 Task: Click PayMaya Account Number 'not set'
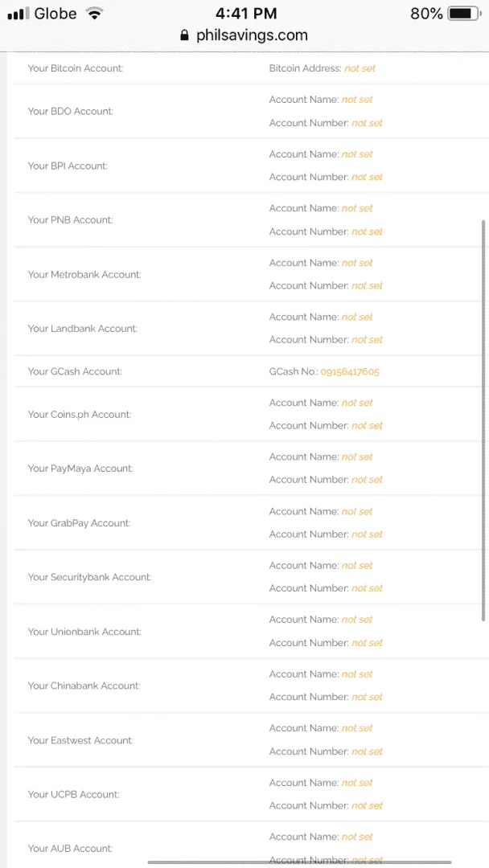click(368, 480)
